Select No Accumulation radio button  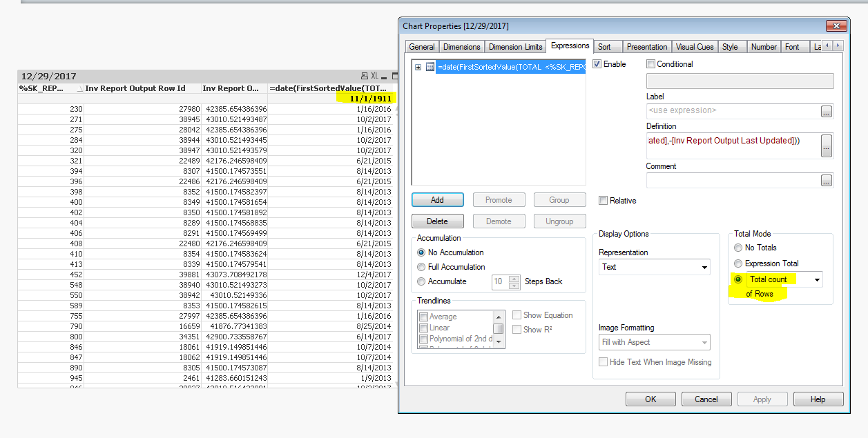coord(421,252)
